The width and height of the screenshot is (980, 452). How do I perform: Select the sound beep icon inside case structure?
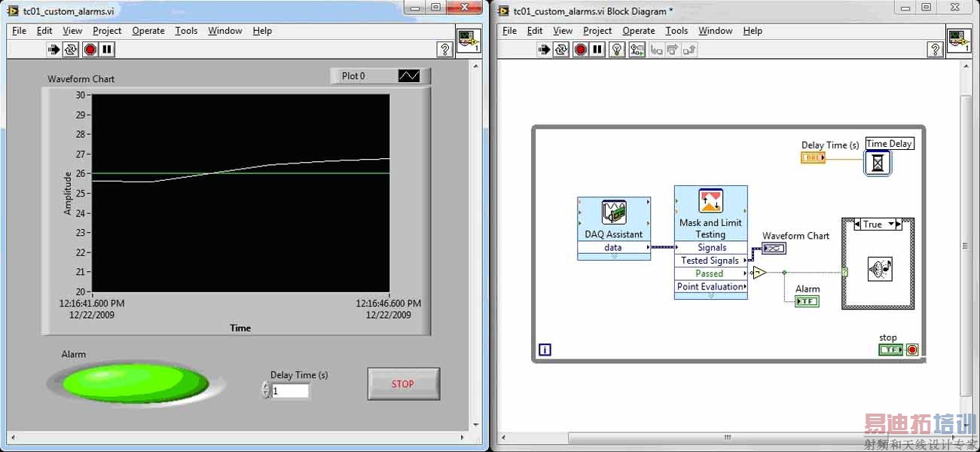[880, 269]
